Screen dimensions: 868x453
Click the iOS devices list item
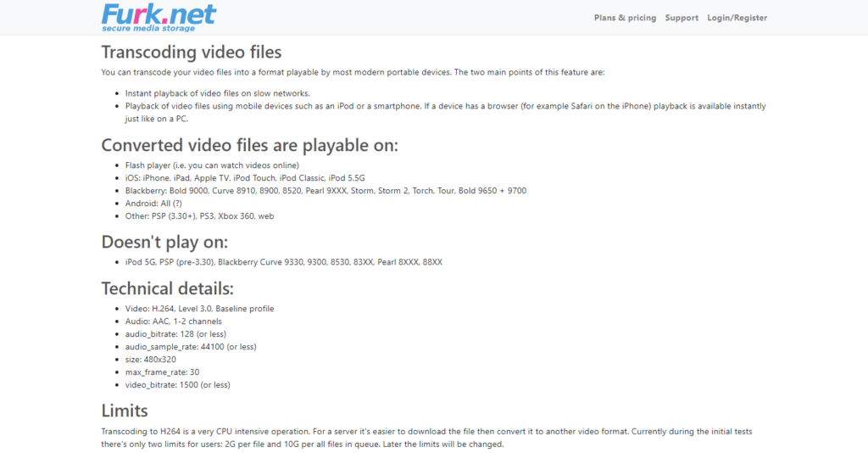coord(245,178)
